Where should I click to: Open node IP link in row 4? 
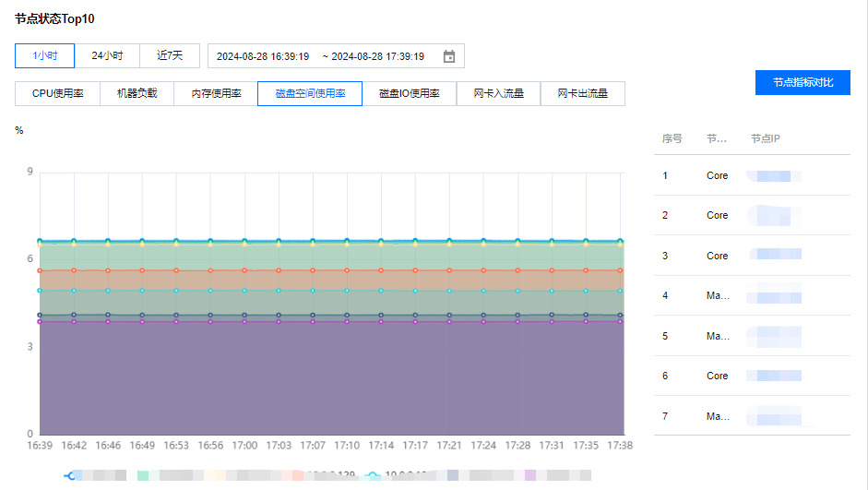coord(774,296)
